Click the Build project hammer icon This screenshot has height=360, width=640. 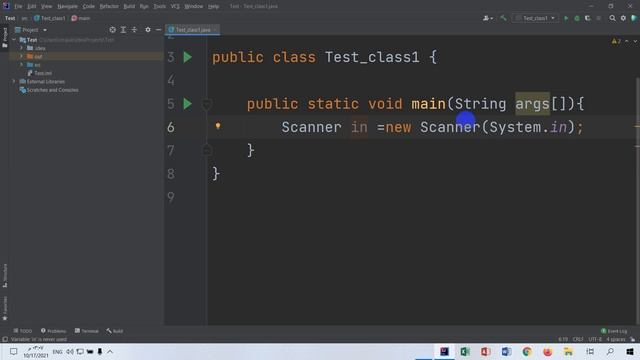pyautogui.click(x=503, y=18)
